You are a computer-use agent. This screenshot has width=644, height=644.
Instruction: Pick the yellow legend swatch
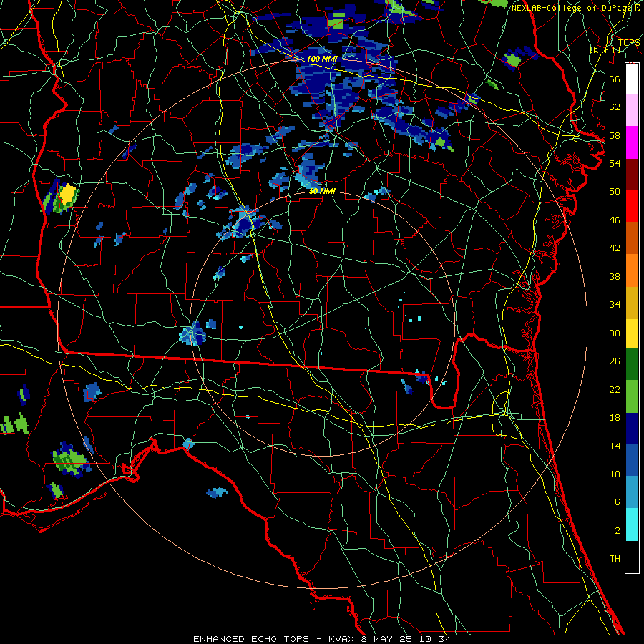pos(632,333)
